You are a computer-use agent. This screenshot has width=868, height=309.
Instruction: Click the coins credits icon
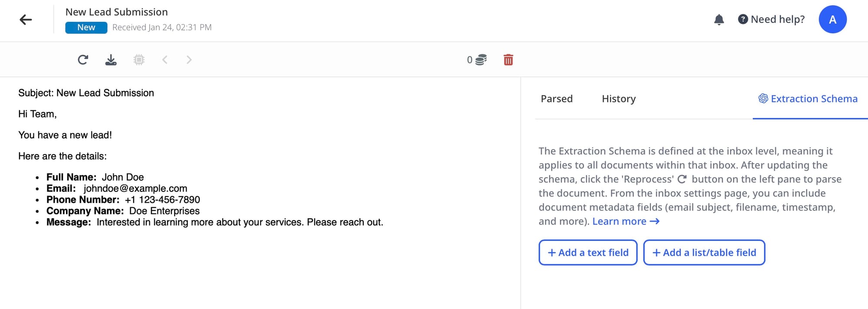point(481,60)
